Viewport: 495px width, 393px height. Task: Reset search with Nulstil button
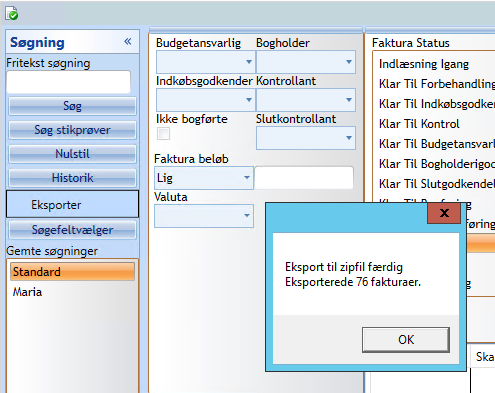pyautogui.click(x=72, y=154)
